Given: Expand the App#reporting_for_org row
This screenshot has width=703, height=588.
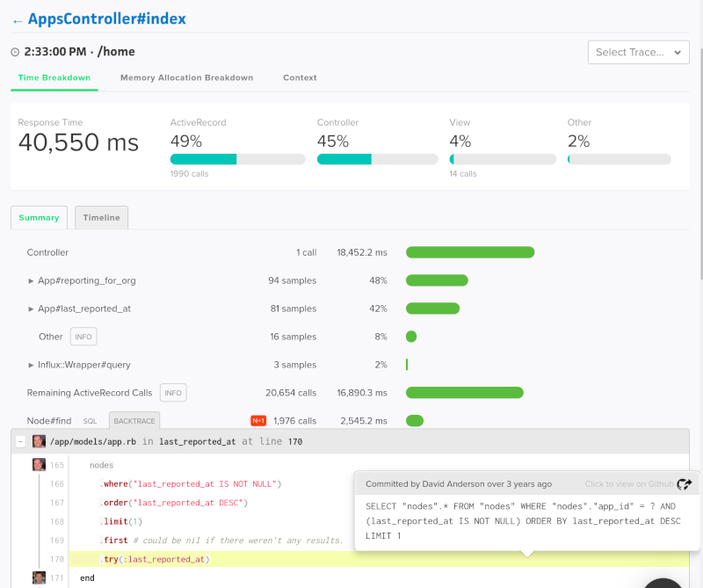Looking at the screenshot, I should coord(31,280).
